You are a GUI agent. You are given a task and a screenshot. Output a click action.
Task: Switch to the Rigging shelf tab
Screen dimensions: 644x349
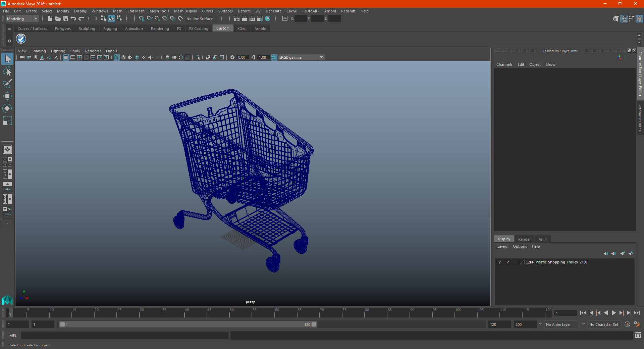click(110, 29)
